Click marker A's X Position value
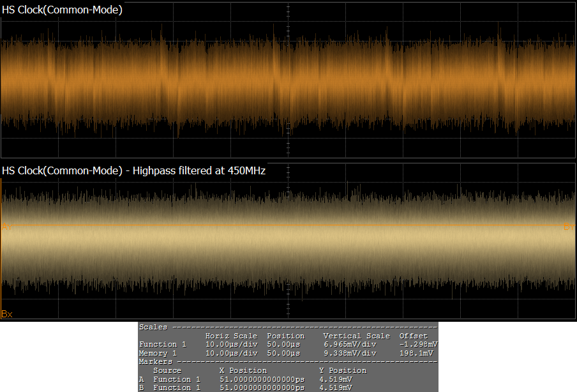The image size is (577, 392). click(x=262, y=379)
